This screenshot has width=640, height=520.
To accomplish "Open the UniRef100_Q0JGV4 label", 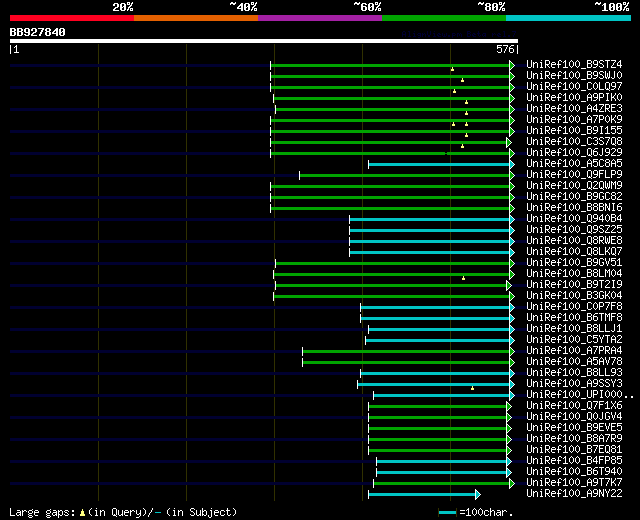I will tap(574, 417).
